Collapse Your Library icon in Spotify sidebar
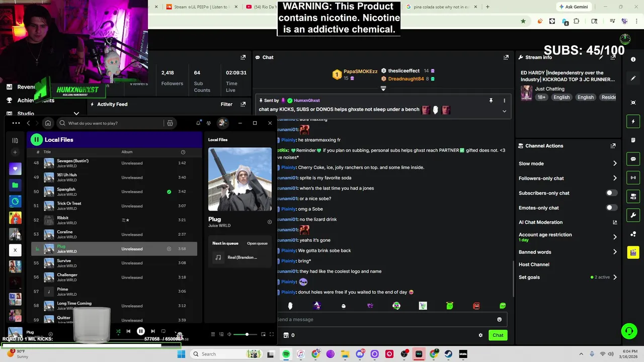644x362 pixels. coord(15,141)
